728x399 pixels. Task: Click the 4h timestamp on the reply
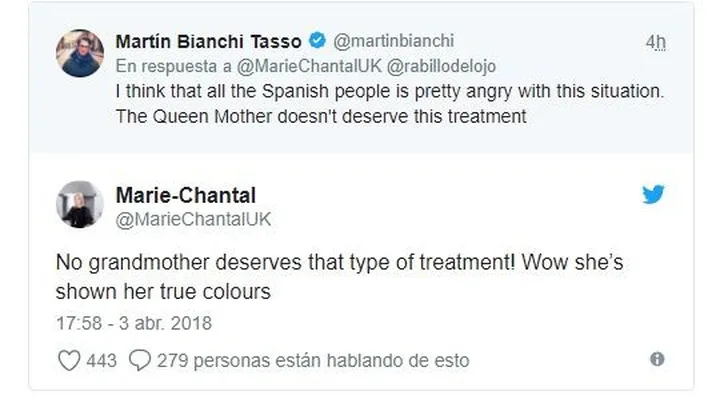pos(656,42)
